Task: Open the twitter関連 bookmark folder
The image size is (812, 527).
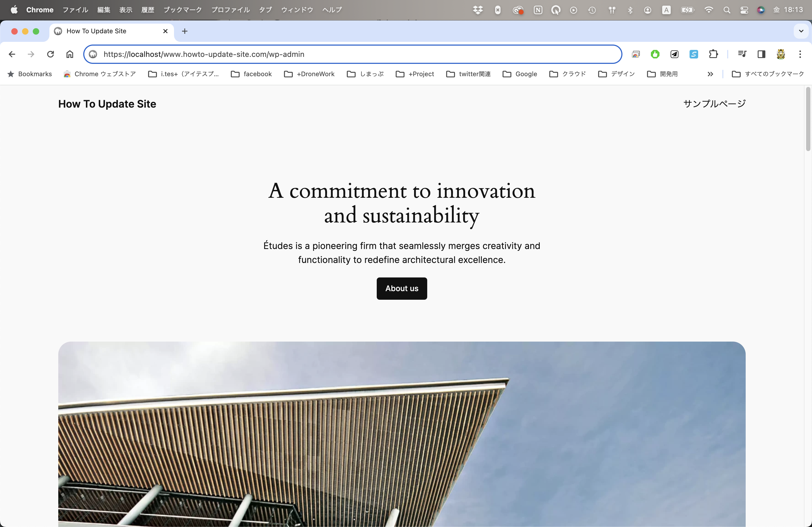Action: pyautogui.click(x=469, y=74)
